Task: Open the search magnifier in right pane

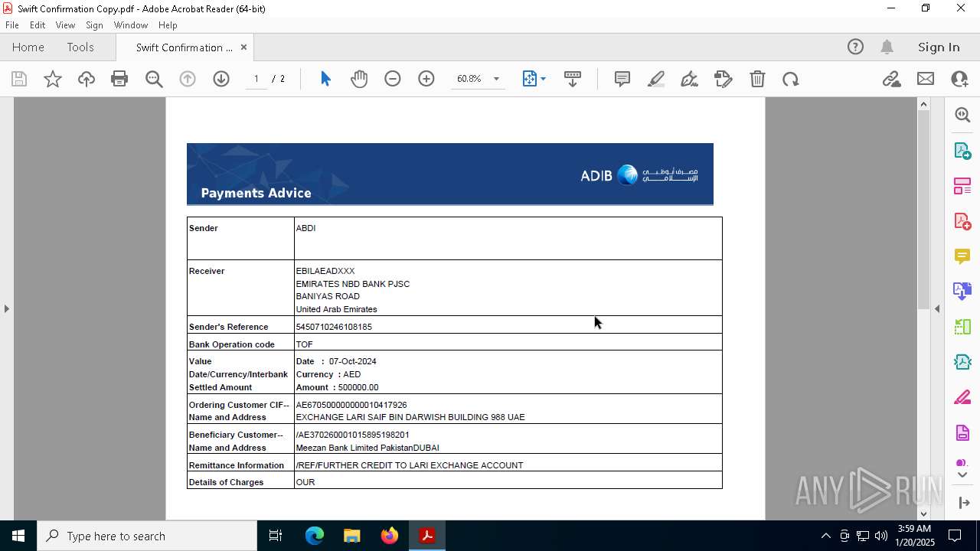Action: [962, 115]
